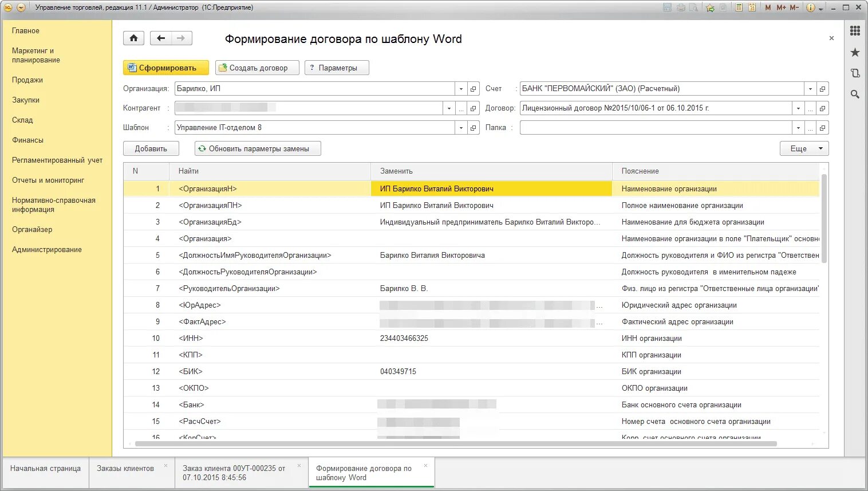Expand the Договор dropdown arrow

pos(798,108)
